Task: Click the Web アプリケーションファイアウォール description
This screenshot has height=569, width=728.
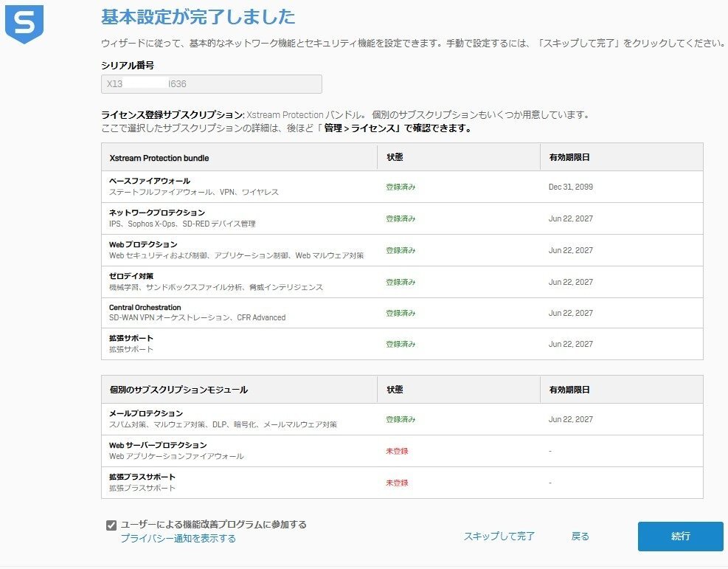Action: point(176,456)
